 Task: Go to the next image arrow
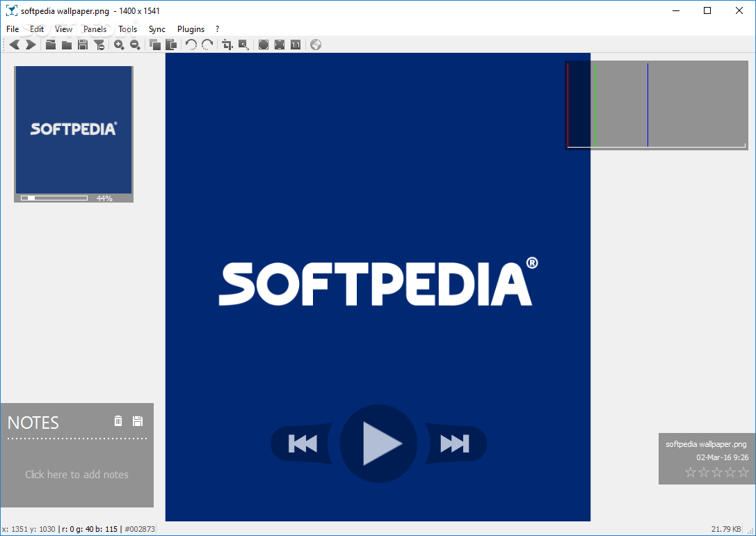tap(31, 45)
